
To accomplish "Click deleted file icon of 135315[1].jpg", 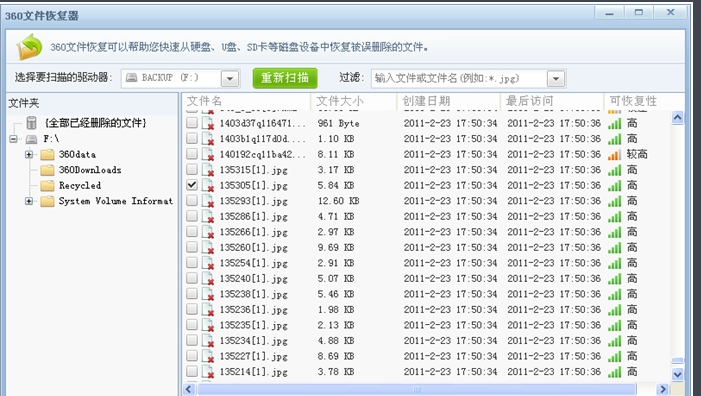I will click(x=207, y=170).
